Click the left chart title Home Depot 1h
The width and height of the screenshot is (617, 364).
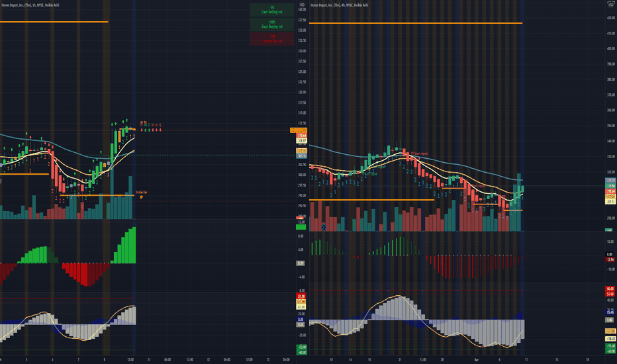point(30,5)
